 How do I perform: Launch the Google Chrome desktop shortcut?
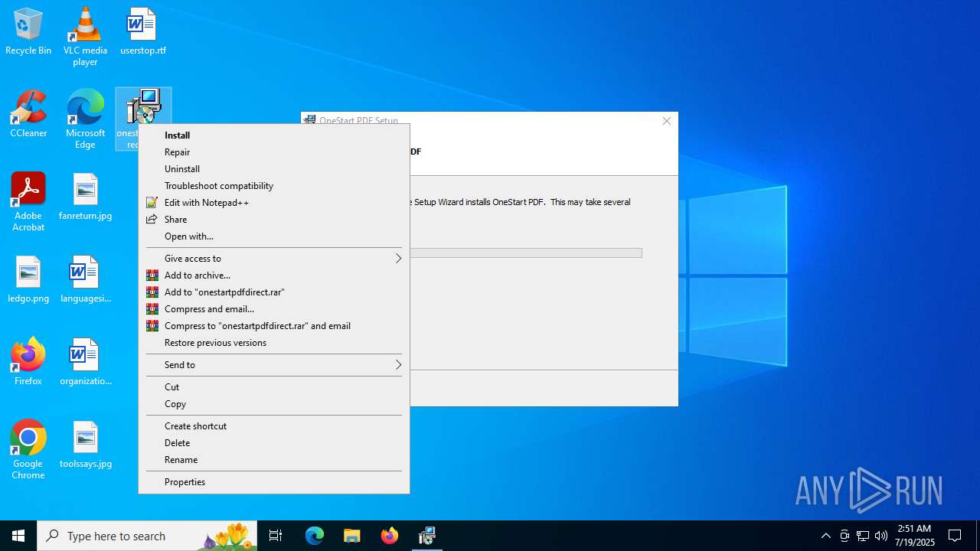tap(28, 450)
